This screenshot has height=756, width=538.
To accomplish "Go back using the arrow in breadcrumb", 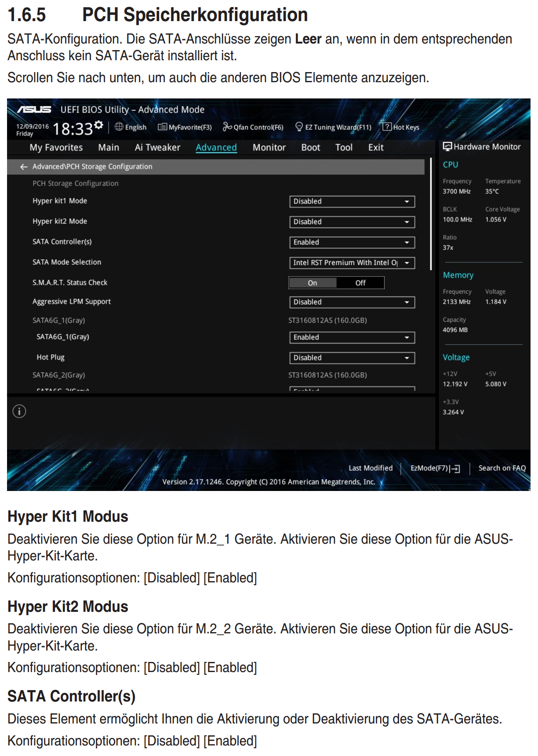I will point(24,167).
